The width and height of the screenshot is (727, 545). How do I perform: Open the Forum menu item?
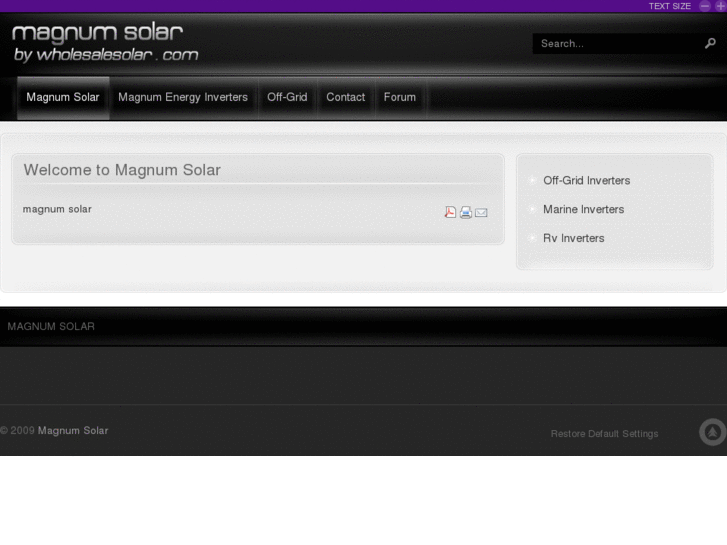[400, 97]
